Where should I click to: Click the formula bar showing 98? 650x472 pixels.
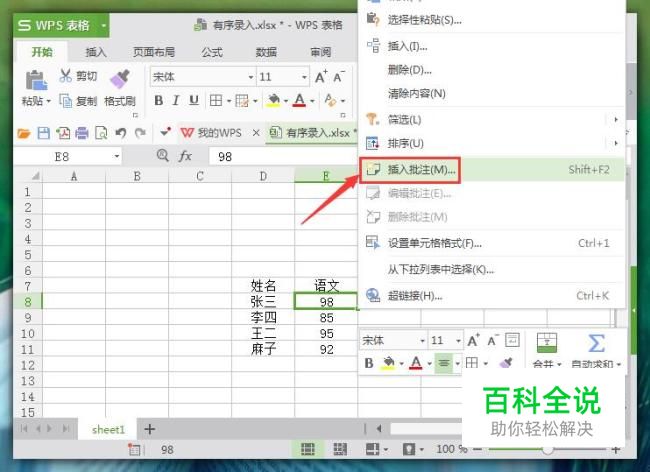click(x=283, y=156)
